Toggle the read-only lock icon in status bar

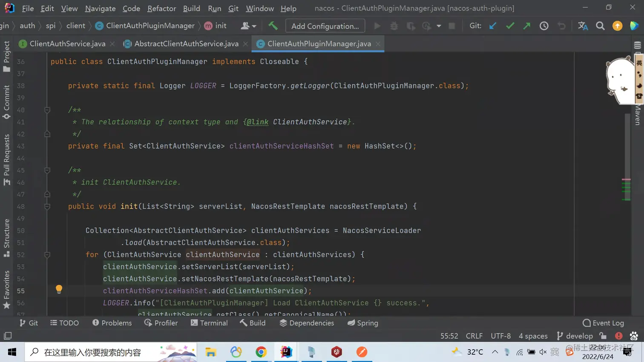coord(603,336)
